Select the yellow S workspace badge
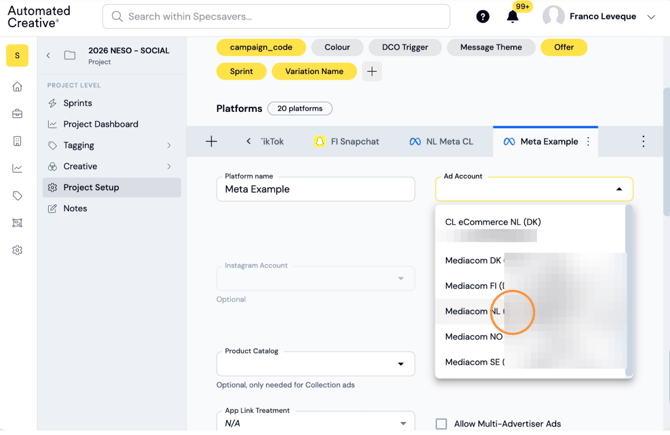 click(x=17, y=56)
